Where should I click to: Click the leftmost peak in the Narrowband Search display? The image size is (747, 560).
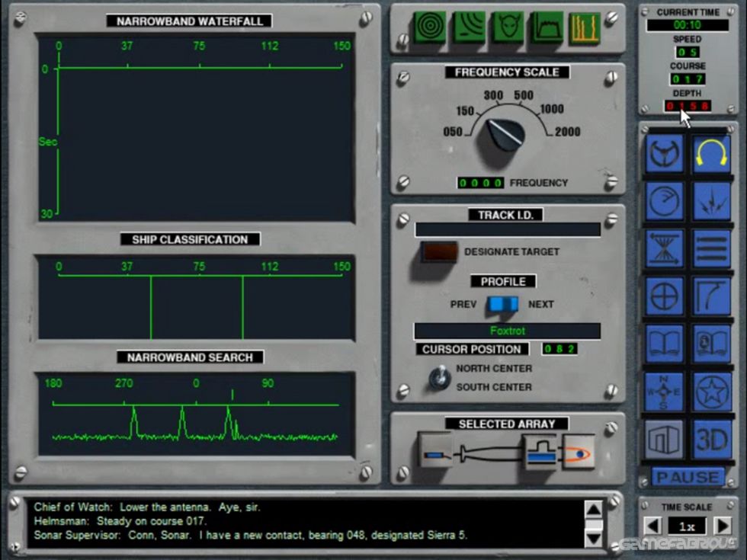[134, 421]
